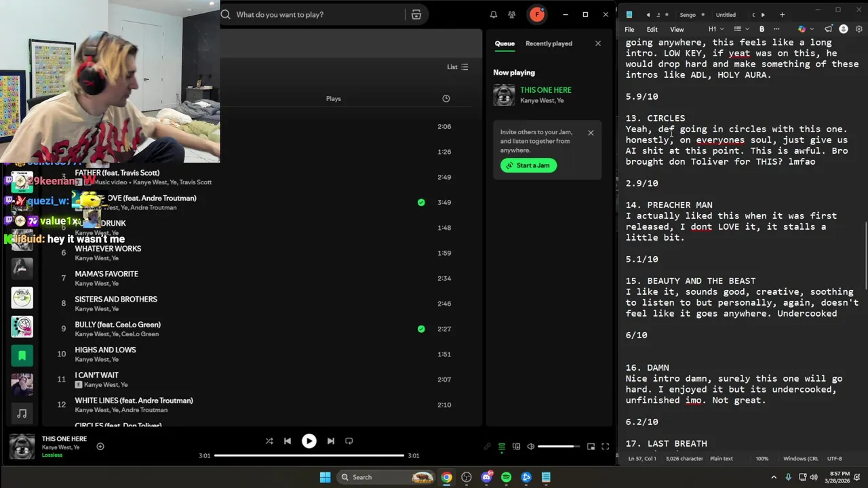The height and width of the screenshot is (488, 868).
Task: Switch to the Sengo tab in Notepad
Action: (688, 14)
